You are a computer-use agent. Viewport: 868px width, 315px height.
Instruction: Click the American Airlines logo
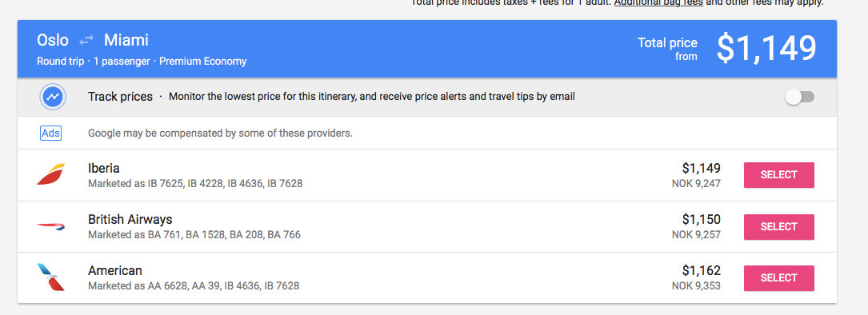pyautogui.click(x=51, y=277)
